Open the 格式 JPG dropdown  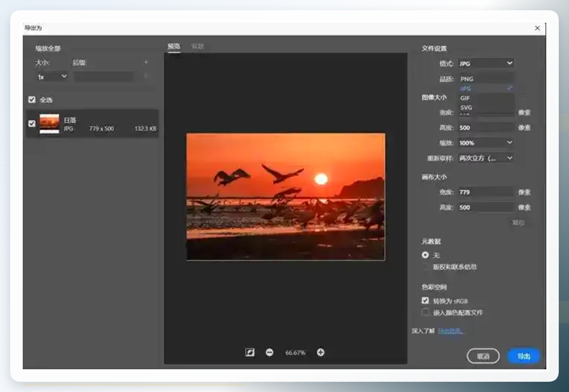pyautogui.click(x=486, y=63)
